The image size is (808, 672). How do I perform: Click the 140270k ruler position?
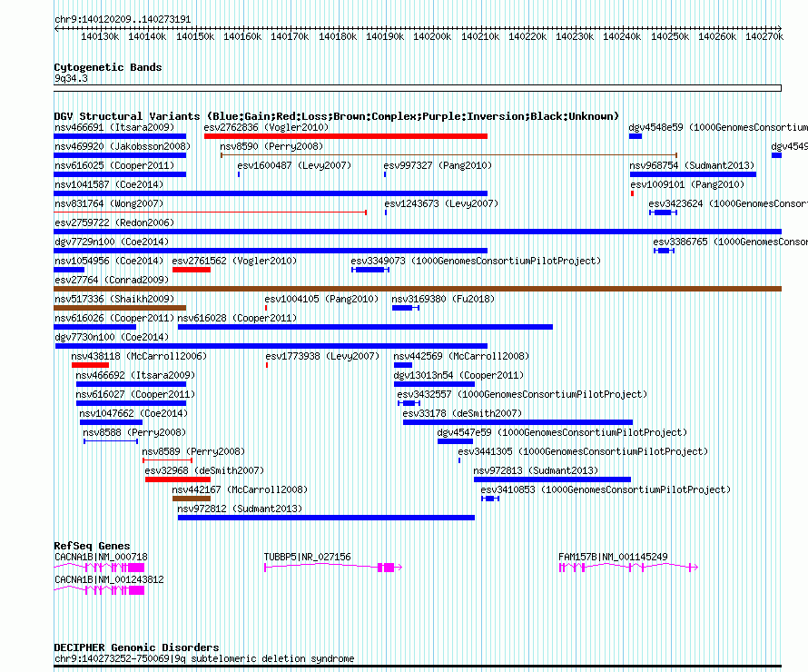tap(764, 36)
